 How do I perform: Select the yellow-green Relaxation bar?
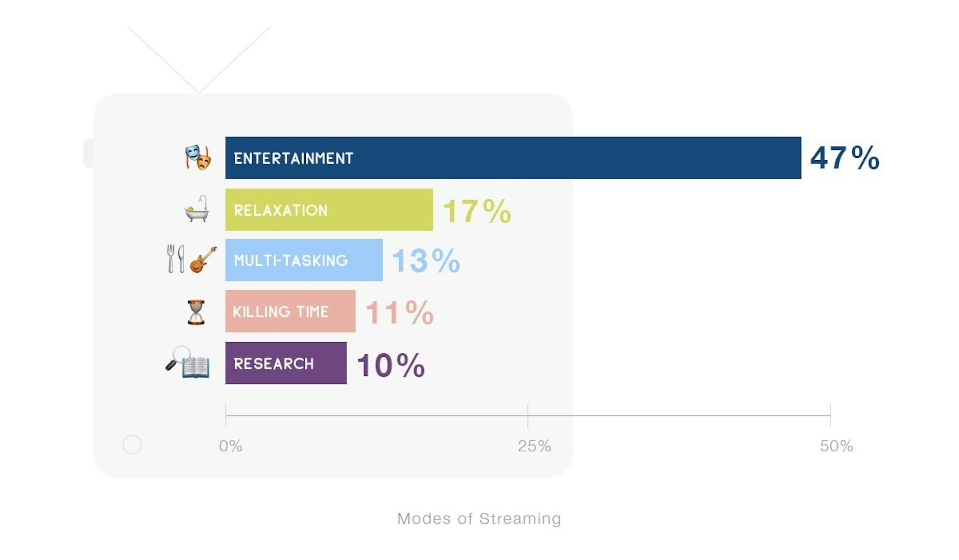[x=329, y=210]
